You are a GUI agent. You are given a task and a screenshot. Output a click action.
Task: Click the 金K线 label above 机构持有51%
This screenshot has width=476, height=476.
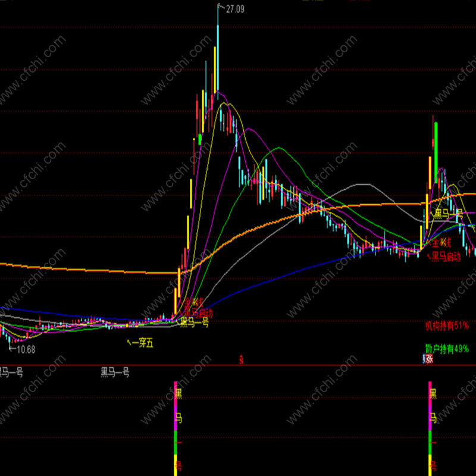(441, 242)
